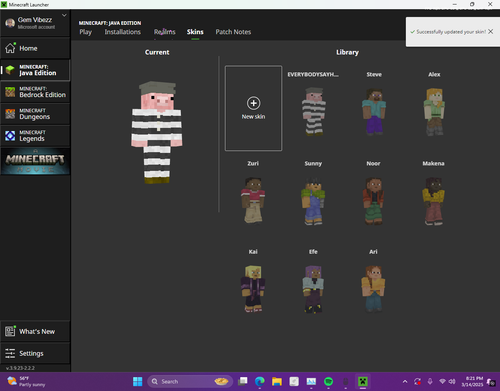Select Minecraft Java Edition in sidebar

35,70
